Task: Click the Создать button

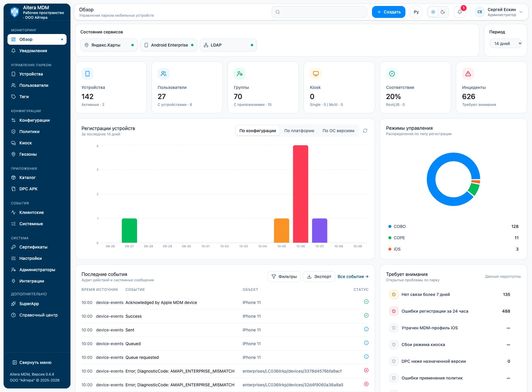Action: pos(388,12)
